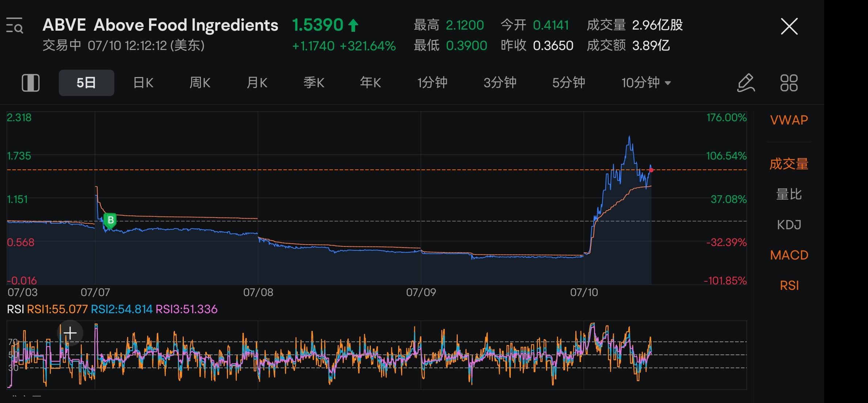Toggle the split panel layout icon
The width and height of the screenshot is (868, 403).
point(30,83)
